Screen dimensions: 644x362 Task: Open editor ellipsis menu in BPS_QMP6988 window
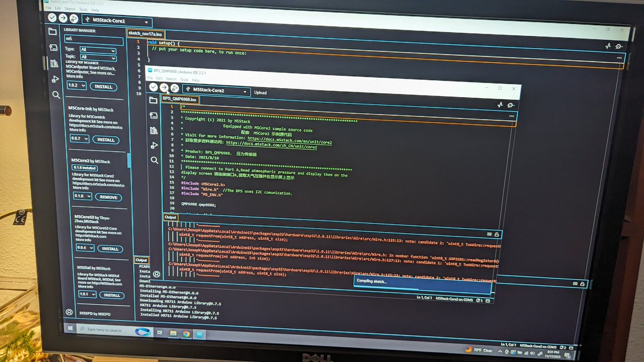tap(511, 115)
